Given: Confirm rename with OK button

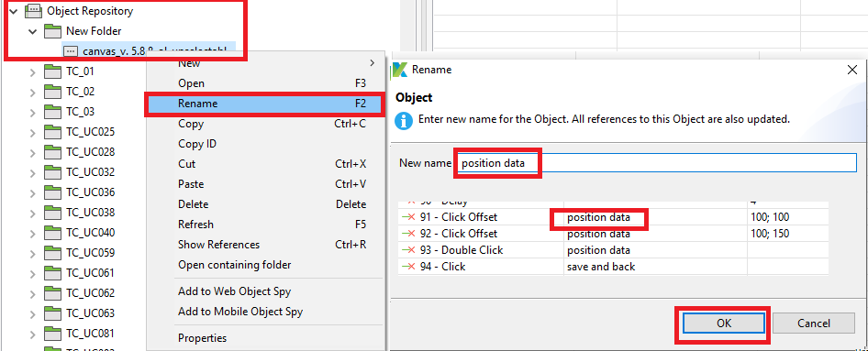Looking at the screenshot, I should coord(724,324).
